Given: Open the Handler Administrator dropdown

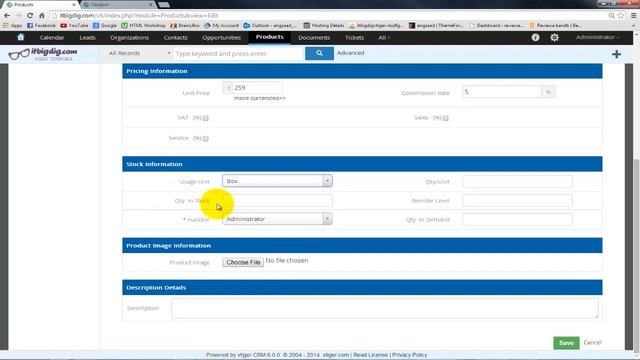Looking at the screenshot, I should pos(277,219).
